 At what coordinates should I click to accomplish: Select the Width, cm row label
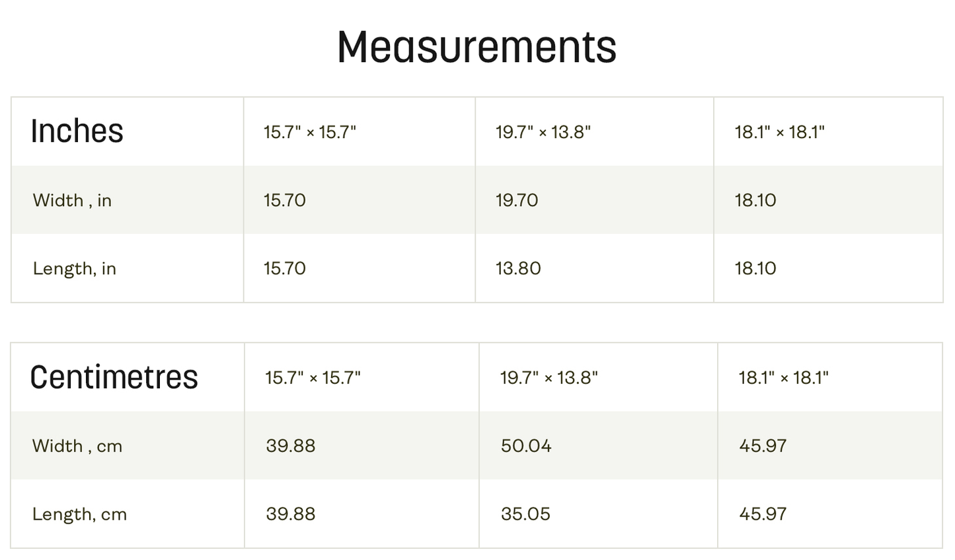pyautogui.click(x=77, y=446)
